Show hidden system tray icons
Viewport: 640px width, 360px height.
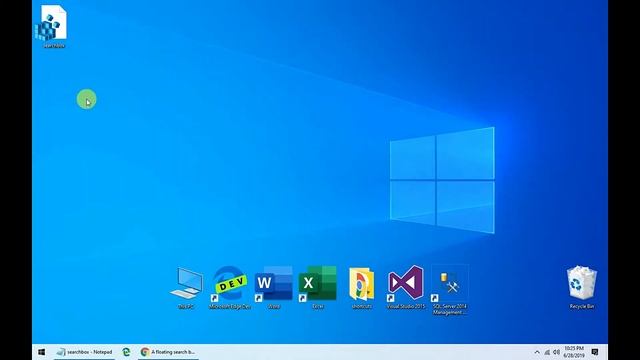(x=537, y=352)
